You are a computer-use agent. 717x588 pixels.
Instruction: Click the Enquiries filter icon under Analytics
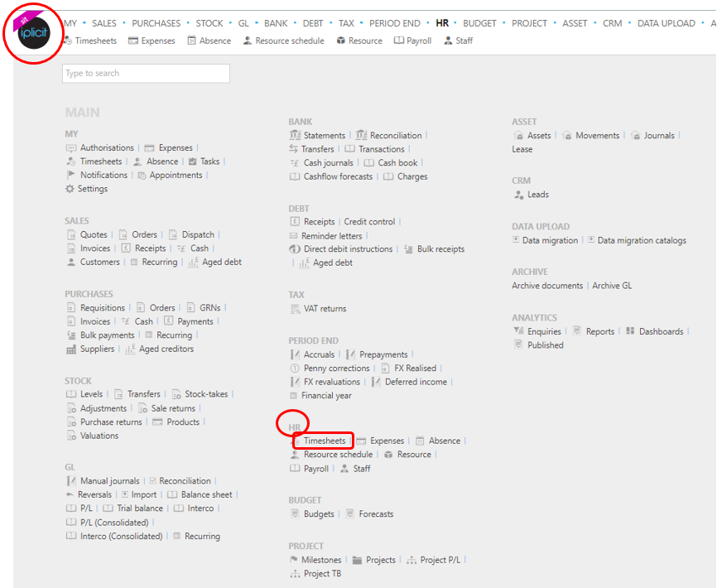pyautogui.click(x=518, y=331)
